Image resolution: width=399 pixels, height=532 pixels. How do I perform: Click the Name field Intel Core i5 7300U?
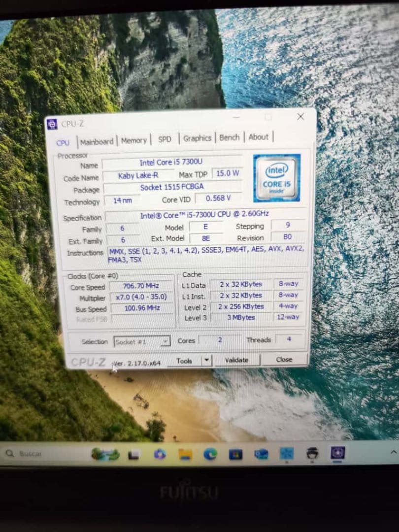coord(171,163)
